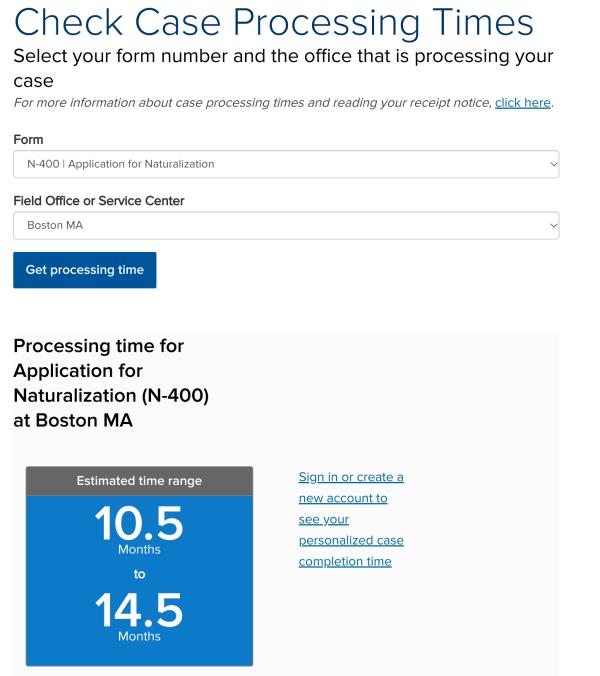
Task: Click the "personalized case completion time" link text
Action: (351, 551)
